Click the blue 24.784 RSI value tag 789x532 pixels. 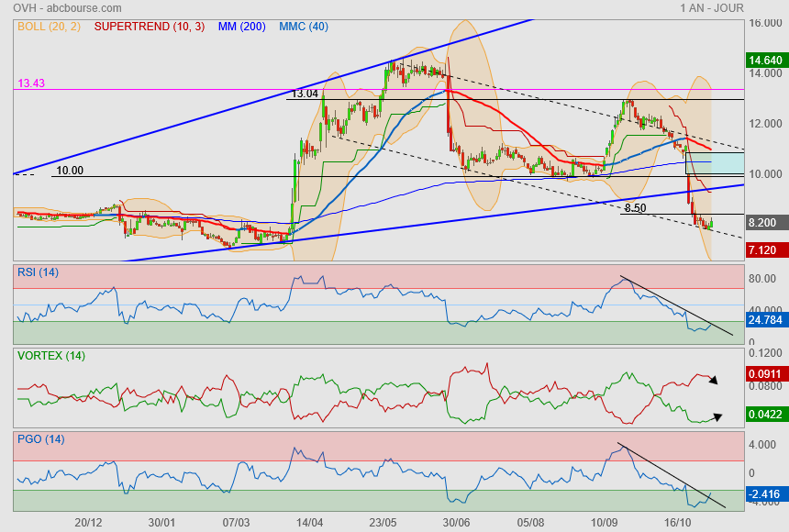pyautogui.click(x=764, y=321)
